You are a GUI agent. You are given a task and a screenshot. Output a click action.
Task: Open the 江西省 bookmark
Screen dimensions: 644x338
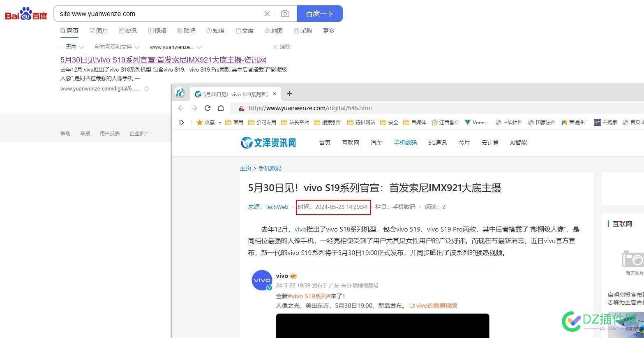point(445,122)
